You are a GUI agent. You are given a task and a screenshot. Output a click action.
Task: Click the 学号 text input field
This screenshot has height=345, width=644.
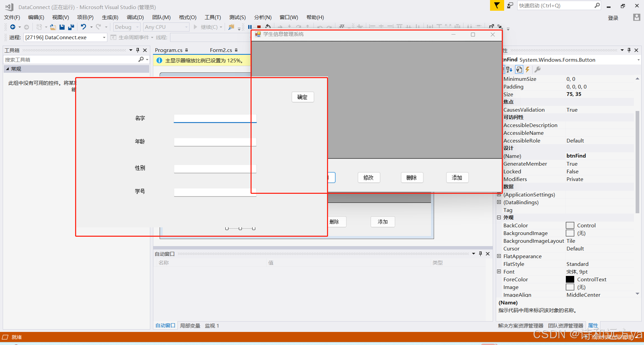click(215, 192)
